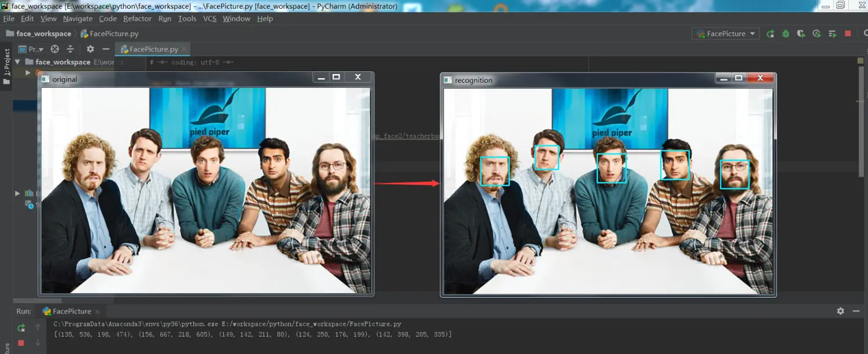Click the 'original' image window title
The height and width of the screenshot is (354, 868).
click(65, 79)
